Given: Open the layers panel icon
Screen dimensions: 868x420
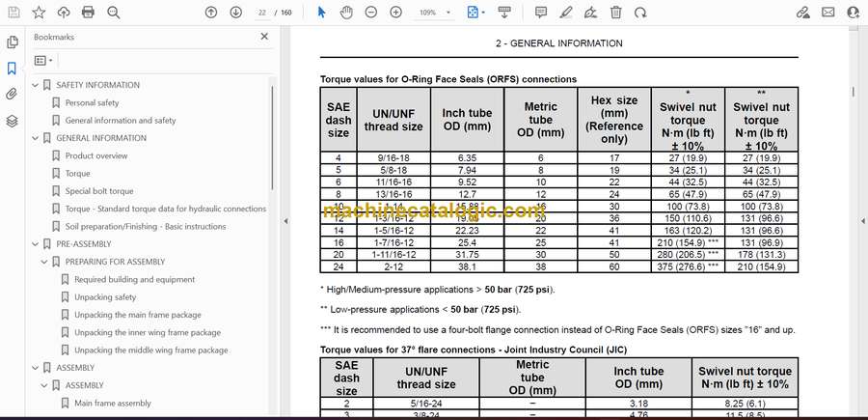Looking at the screenshot, I should tap(13, 121).
